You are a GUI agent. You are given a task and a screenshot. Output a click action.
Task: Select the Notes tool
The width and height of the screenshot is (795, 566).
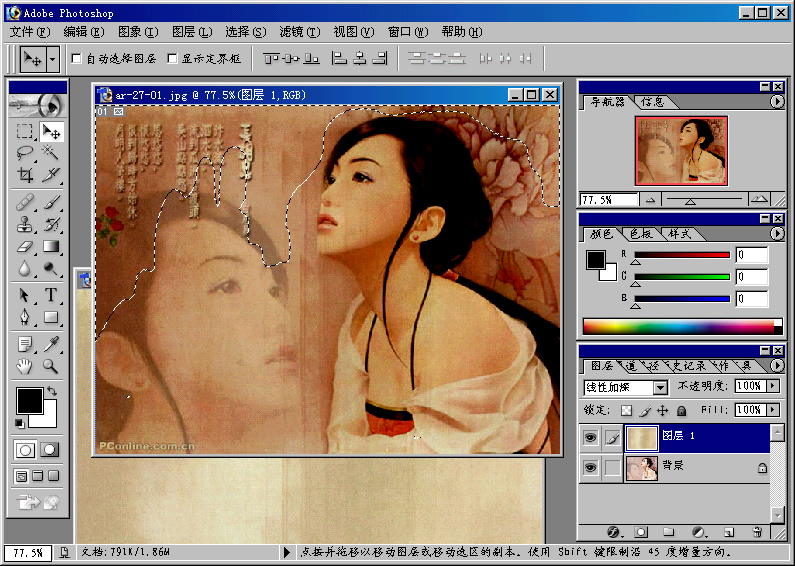(x=24, y=344)
